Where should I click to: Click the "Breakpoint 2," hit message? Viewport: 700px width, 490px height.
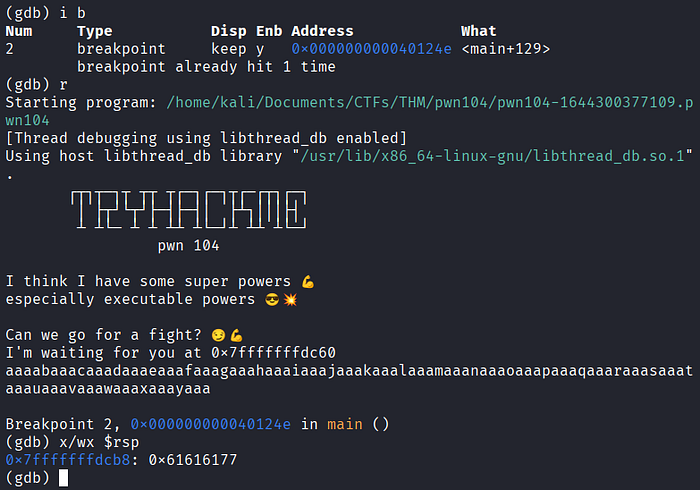(x=63, y=424)
